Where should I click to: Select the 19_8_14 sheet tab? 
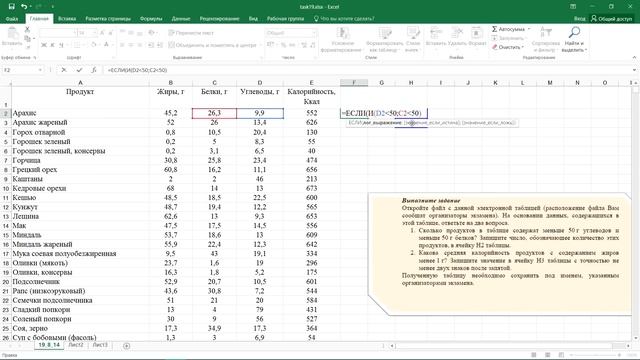(x=49, y=345)
